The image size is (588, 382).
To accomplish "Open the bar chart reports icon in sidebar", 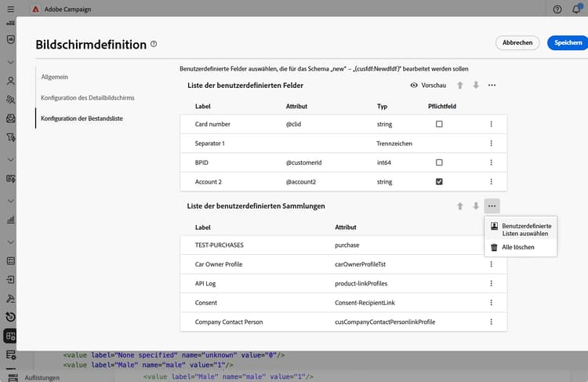I will click(10, 220).
